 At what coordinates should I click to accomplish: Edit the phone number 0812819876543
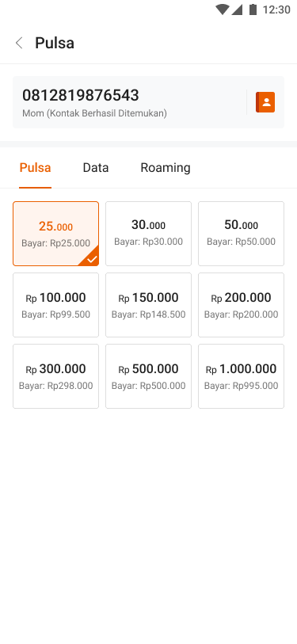click(81, 95)
